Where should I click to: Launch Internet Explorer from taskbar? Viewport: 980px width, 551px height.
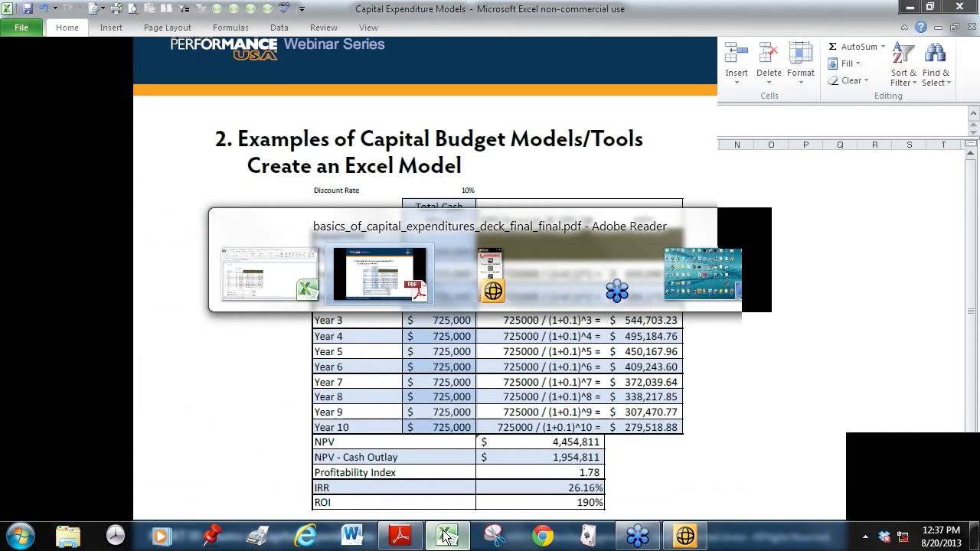coord(305,536)
